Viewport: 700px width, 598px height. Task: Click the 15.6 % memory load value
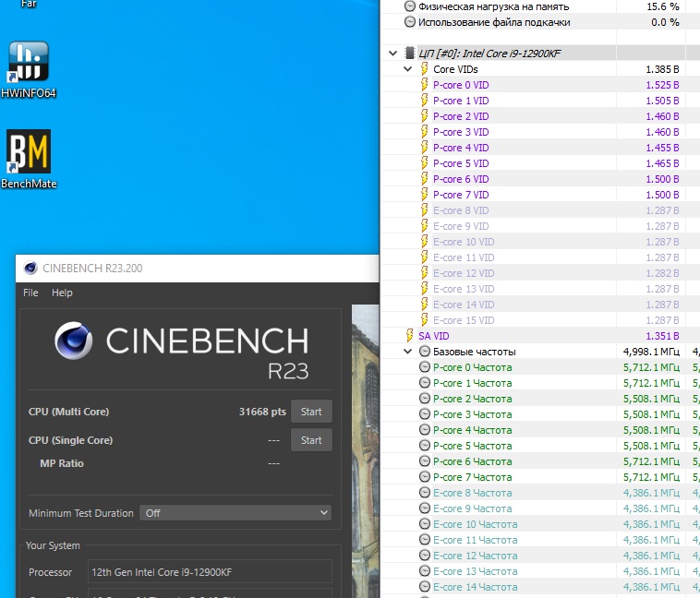[663, 6]
